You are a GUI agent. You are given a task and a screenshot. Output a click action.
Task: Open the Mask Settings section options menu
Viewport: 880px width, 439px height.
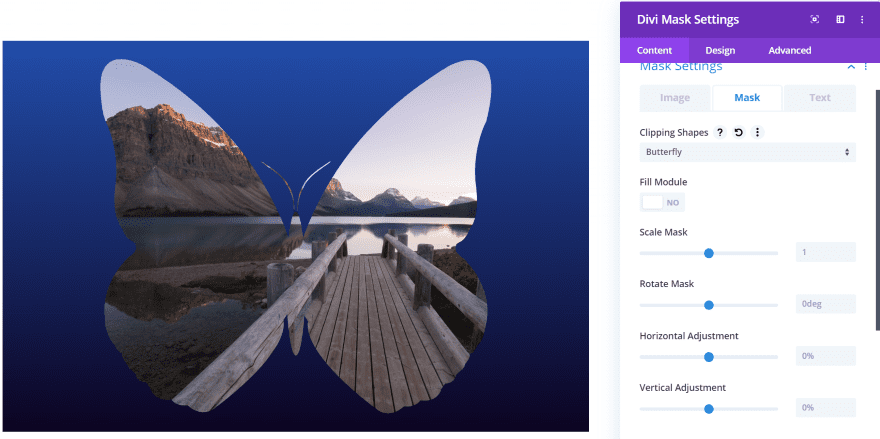point(866,66)
